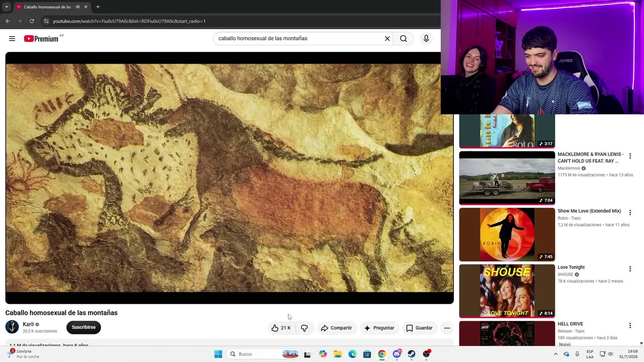Switch the ESP LAA keyboard language
The image size is (644, 362).
(590, 354)
